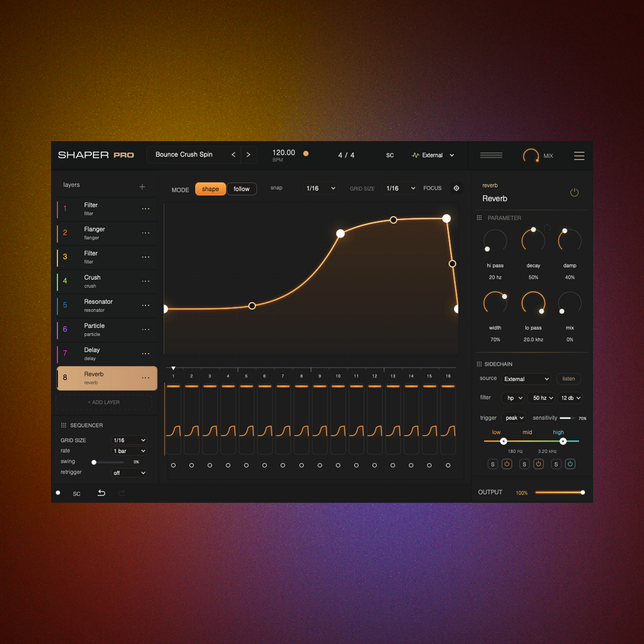644x644 pixels.
Task: Toggle the Reverb effect power button
Action: click(x=574, y=192)
